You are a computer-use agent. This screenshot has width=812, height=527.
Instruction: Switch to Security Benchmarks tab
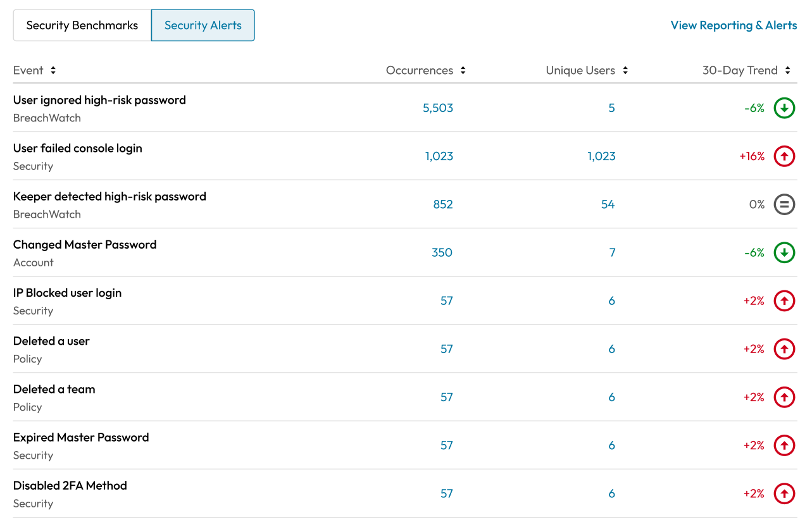[82, 25]
